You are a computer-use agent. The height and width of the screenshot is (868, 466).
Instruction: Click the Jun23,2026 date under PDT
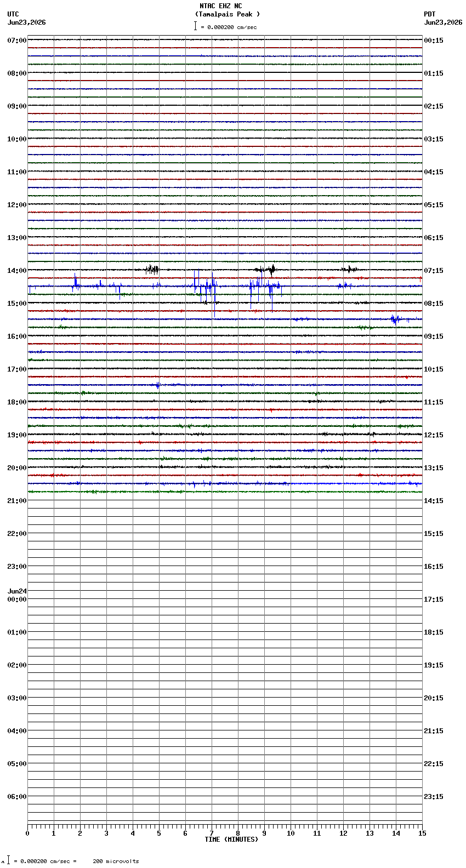443,22
